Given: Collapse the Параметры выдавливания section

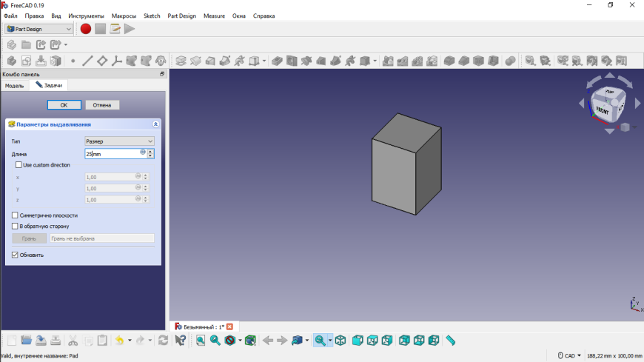Looking at the screenshot, I should tap(155, 124).
